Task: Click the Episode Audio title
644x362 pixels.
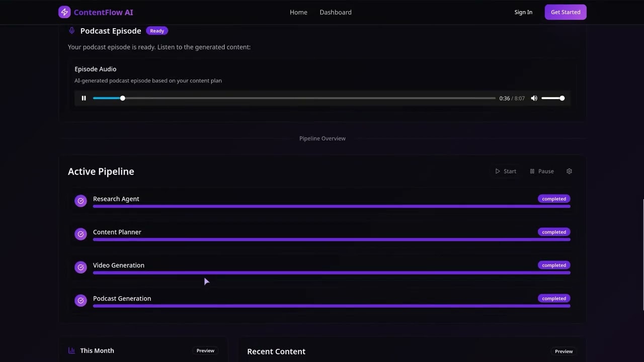Action: (x=96, y=69)
